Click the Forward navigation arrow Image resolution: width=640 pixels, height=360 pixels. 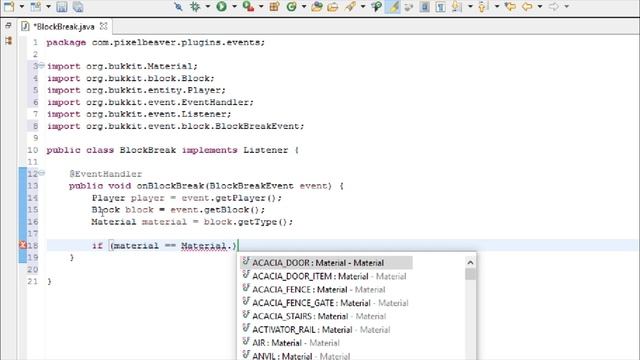coord(554,7)
